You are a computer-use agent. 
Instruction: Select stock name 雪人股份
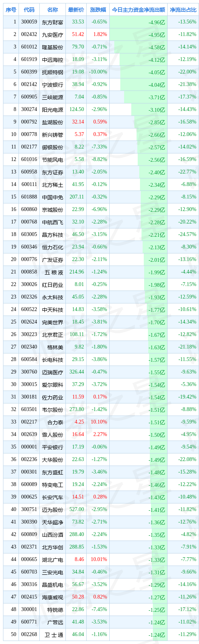coord(53,435)
